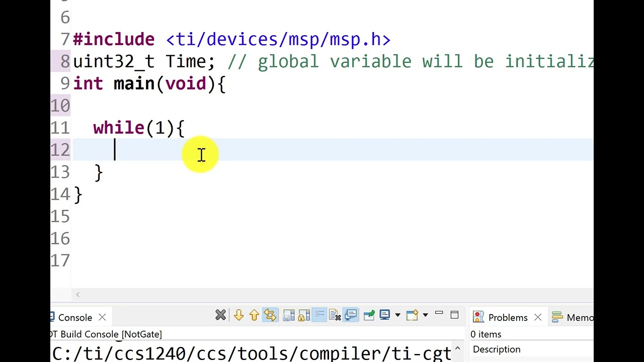The height and width of the screenshot is (362, 644).
Task: Click the 'int main(void){' line
Action: pos(149,83)
